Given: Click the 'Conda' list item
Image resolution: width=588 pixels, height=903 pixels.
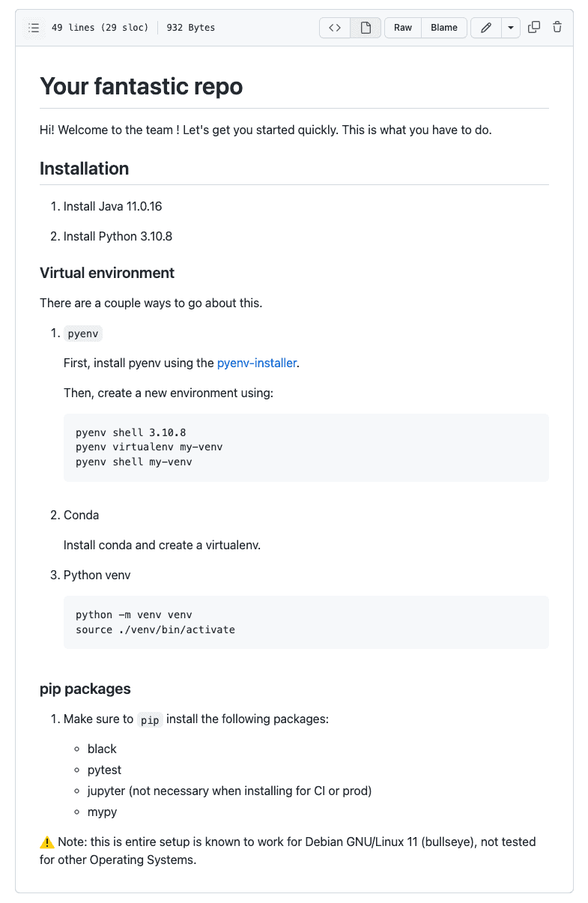Looking at the screenshot, I should click(x=82, y=515).
